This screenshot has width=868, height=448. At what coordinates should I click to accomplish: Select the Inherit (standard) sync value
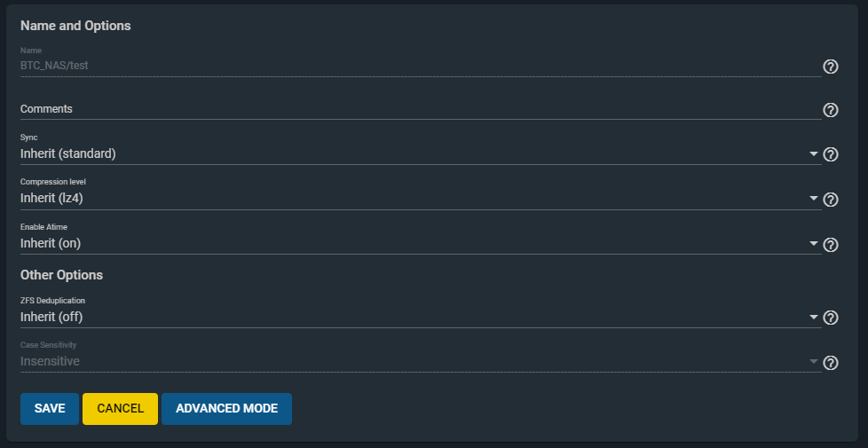(x=68, y=154)
